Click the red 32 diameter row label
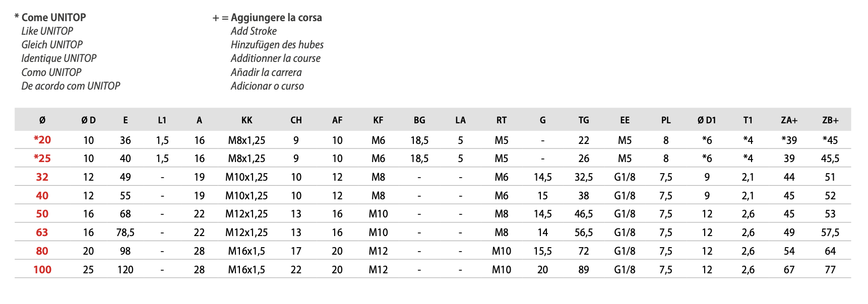 click(x=42, y=177)
